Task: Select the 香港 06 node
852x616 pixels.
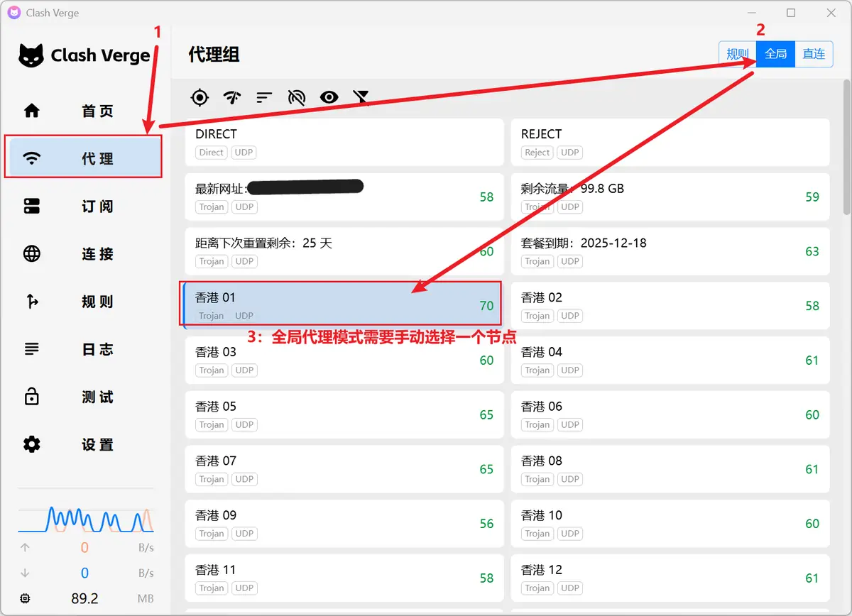Action: point(670,414)
